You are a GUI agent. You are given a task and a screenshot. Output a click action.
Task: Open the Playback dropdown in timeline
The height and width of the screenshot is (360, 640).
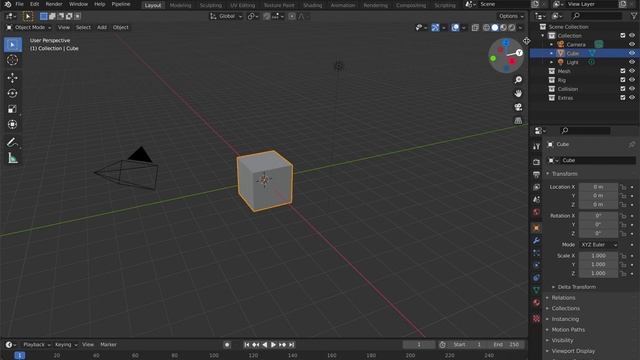point(36,344)
